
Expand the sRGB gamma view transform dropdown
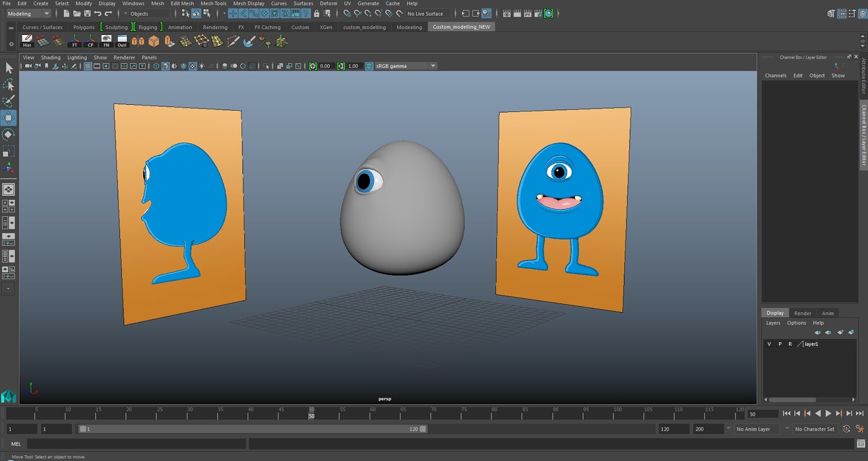pos(433,66)
